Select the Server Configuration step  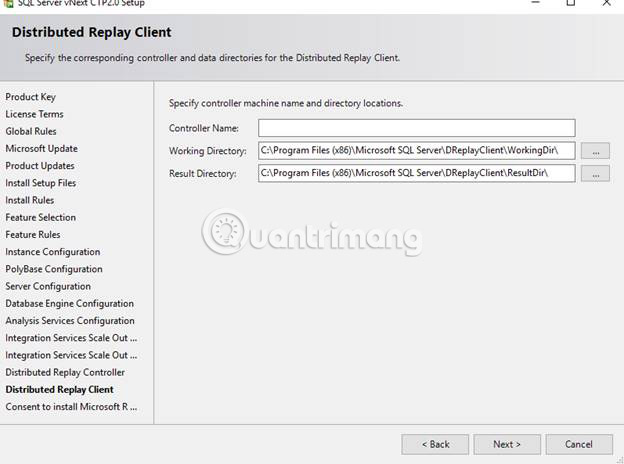click(48, 286)
